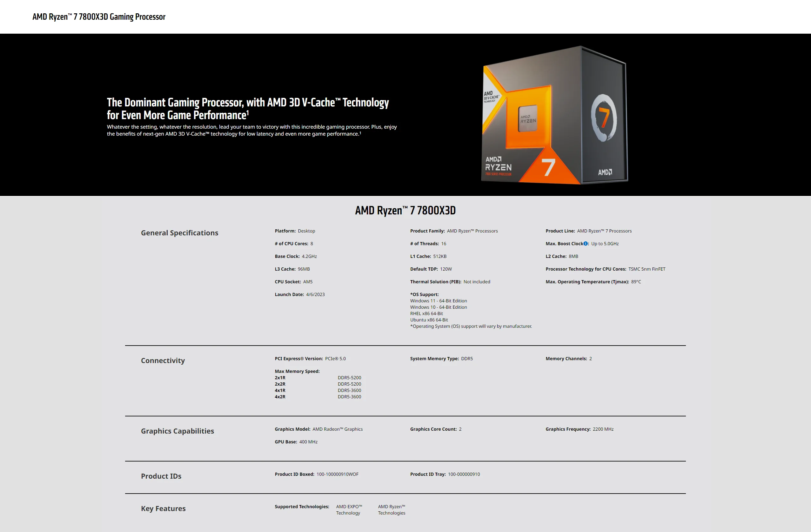Click the L3 Cache 96MB value
The image size is (811, 532).
(x=304, y=269)
